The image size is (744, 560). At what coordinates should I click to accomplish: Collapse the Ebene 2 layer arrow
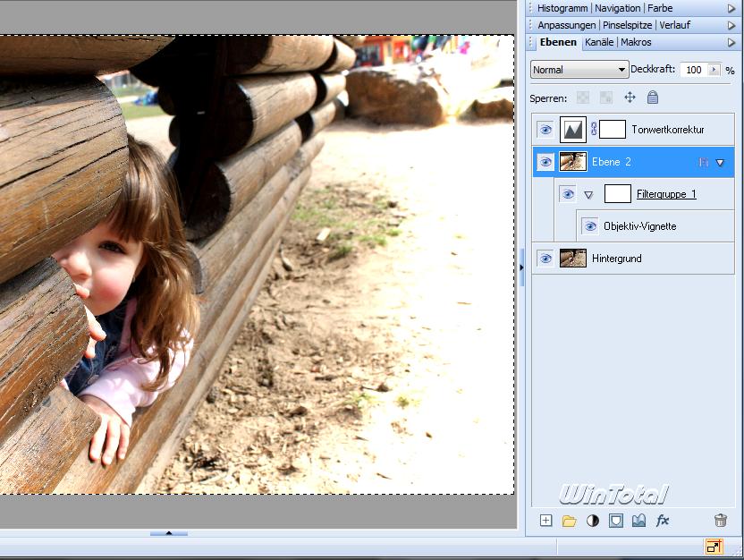(720, 162)
